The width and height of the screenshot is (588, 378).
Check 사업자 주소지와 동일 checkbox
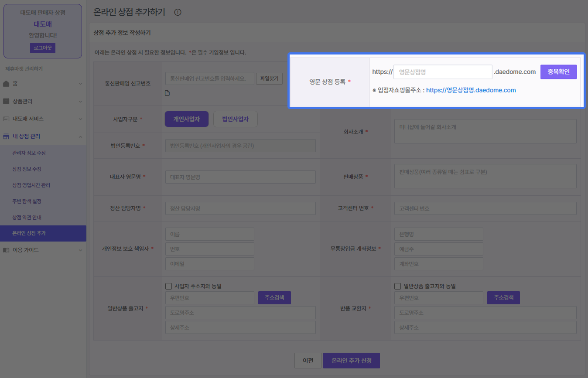point(169,286)
